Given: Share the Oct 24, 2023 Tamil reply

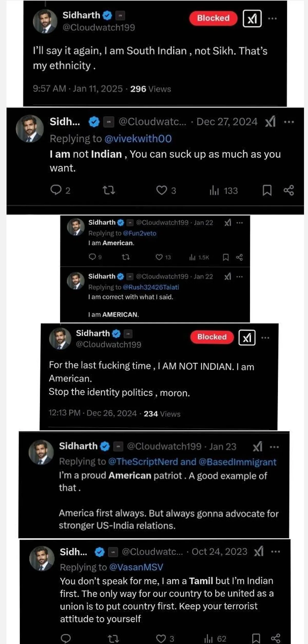Looking at the screenshot, I should click(x=276, y=638).
